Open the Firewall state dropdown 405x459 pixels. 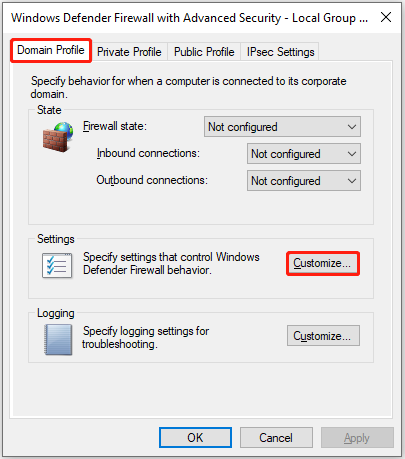(282, 127)
